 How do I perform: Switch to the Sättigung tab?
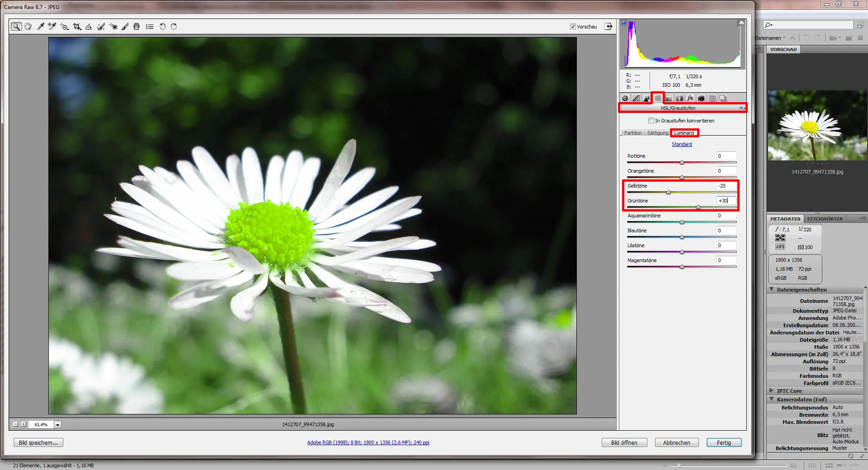click(x=657, y=133)
